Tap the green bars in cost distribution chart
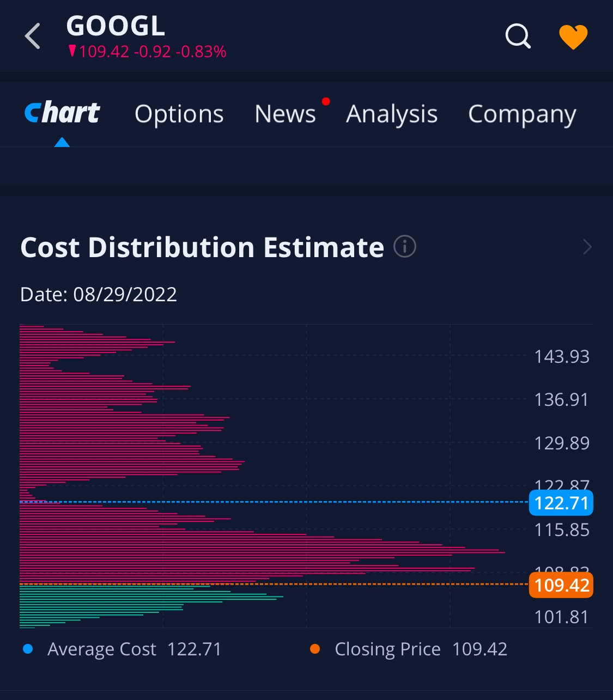The width and height of the screenshot is (613, 700). click(x=151, y=606)
